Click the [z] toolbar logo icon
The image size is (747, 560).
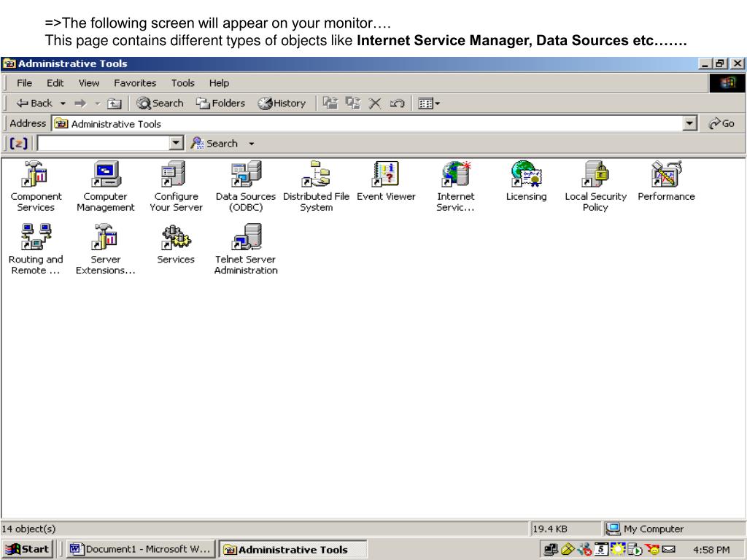tap(18, 144)
